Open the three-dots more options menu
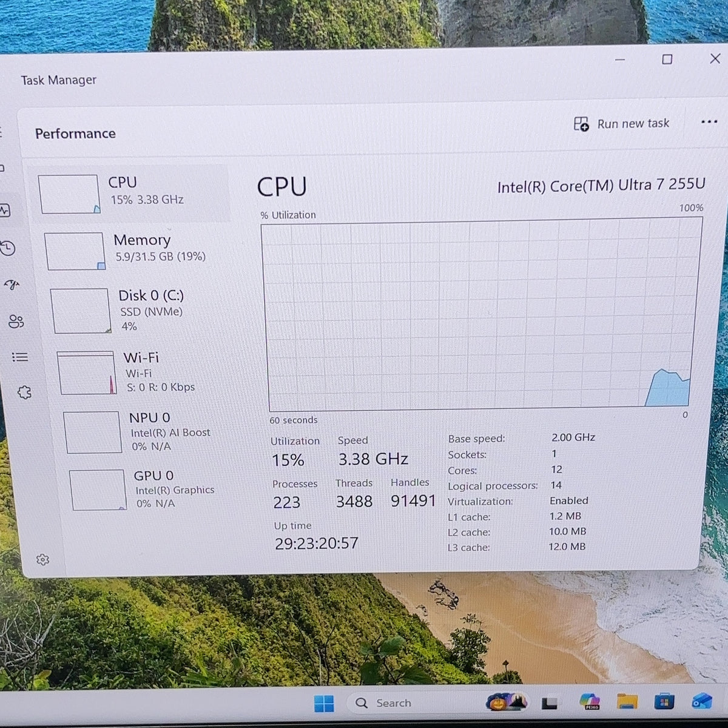Screen dimensions: 728x728 709,122
